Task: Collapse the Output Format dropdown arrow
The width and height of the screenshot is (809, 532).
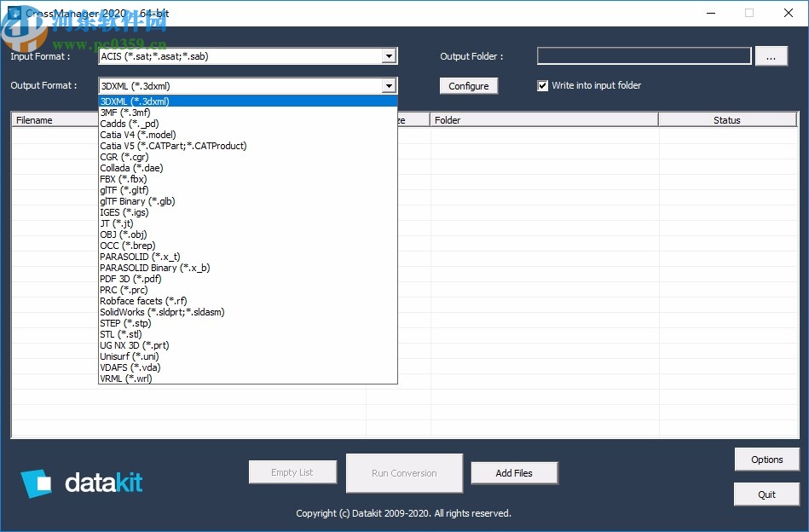Action: [x=389, y=85]
